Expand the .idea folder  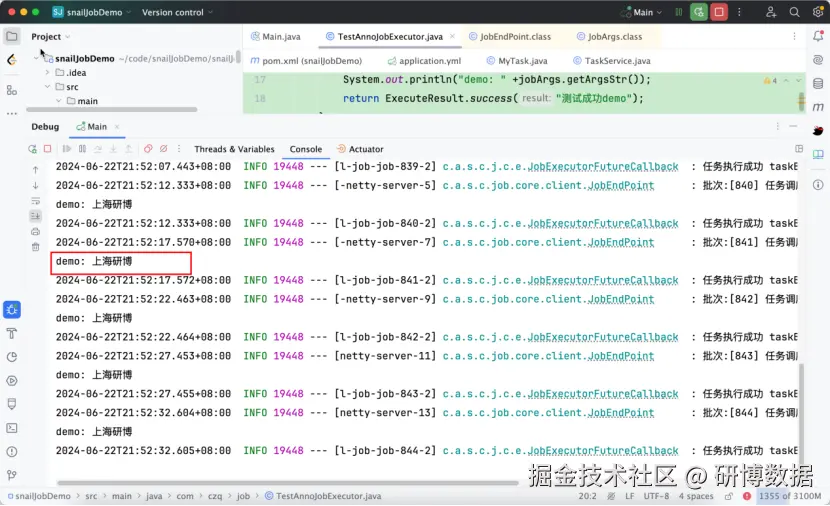click(x=47, y=73)
